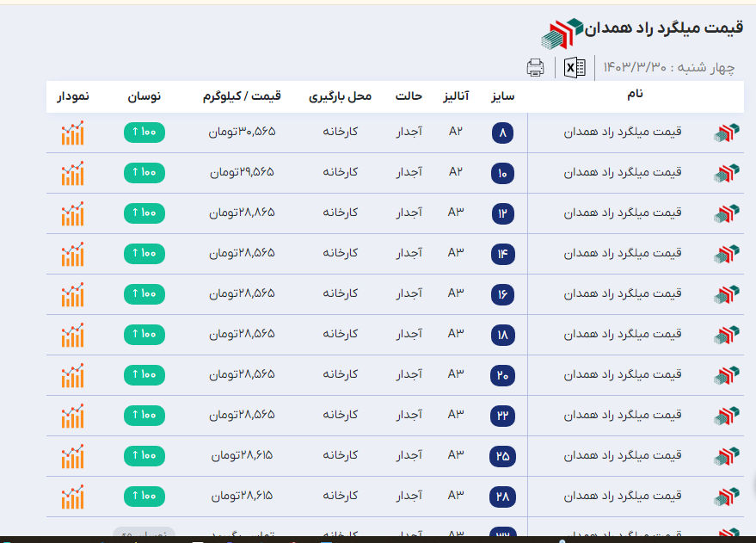This screenshot has width=756, height=543.
Task: Click the printer icon below the title
Action: tap(535, 67)
